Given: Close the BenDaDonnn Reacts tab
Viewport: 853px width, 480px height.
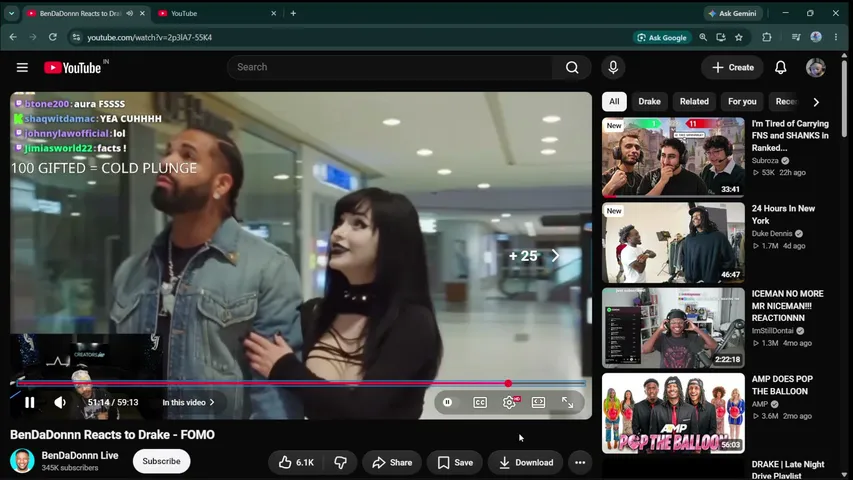Looking at the screenshot, I should point(143,14).
